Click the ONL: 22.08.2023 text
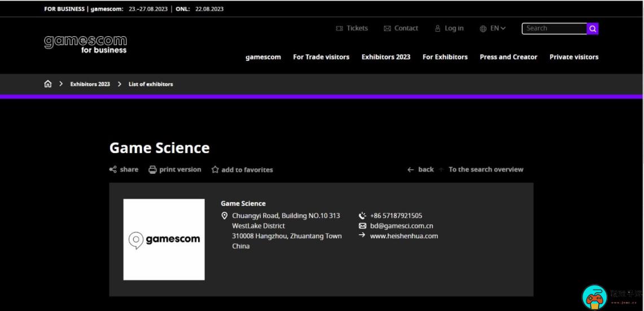 pyautogui.click(x=200, y=9)
